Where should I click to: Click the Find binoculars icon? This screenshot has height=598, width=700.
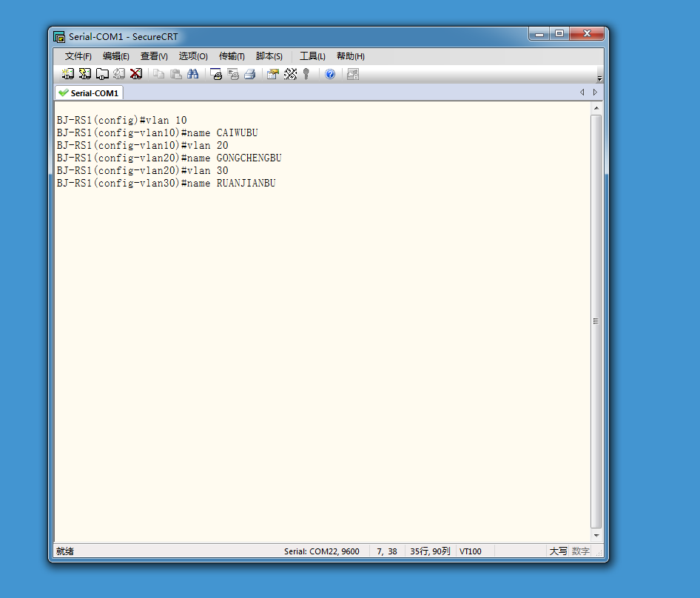[193, 74]
